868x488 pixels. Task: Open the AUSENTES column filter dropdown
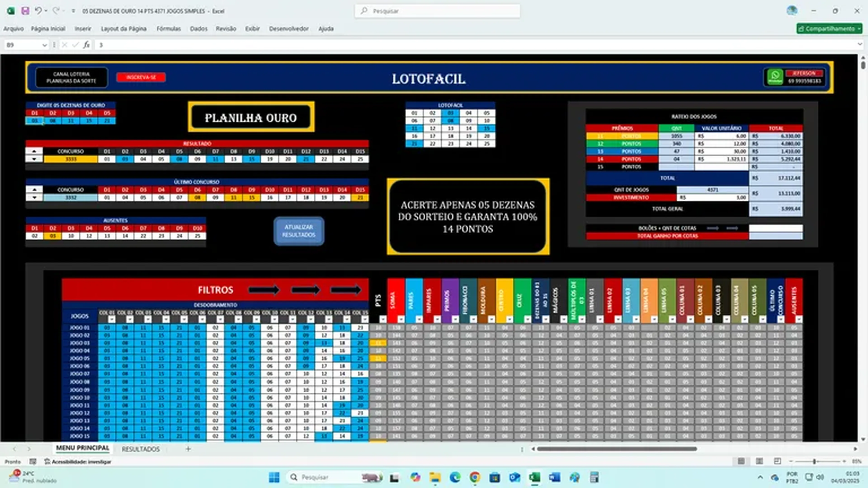[799, 319]
